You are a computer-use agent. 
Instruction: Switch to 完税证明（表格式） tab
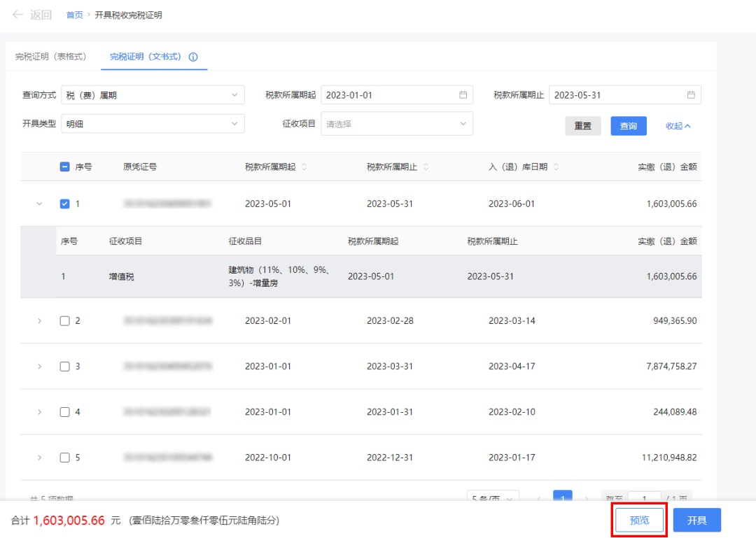coord(51,57)
